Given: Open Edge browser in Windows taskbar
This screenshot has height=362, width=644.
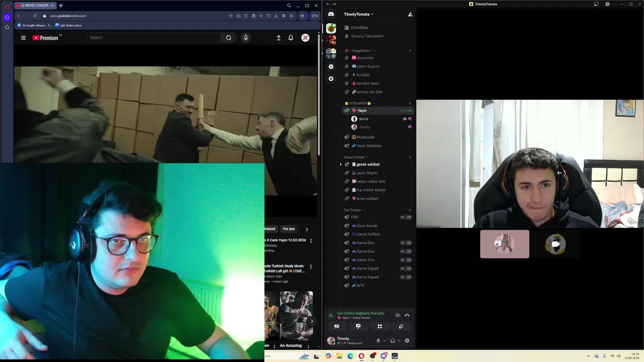Looking at the screenshot, I should (350, 356).
